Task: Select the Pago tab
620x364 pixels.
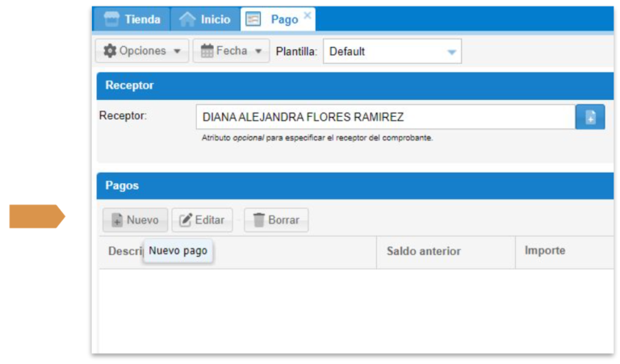Action: point(277,19)
